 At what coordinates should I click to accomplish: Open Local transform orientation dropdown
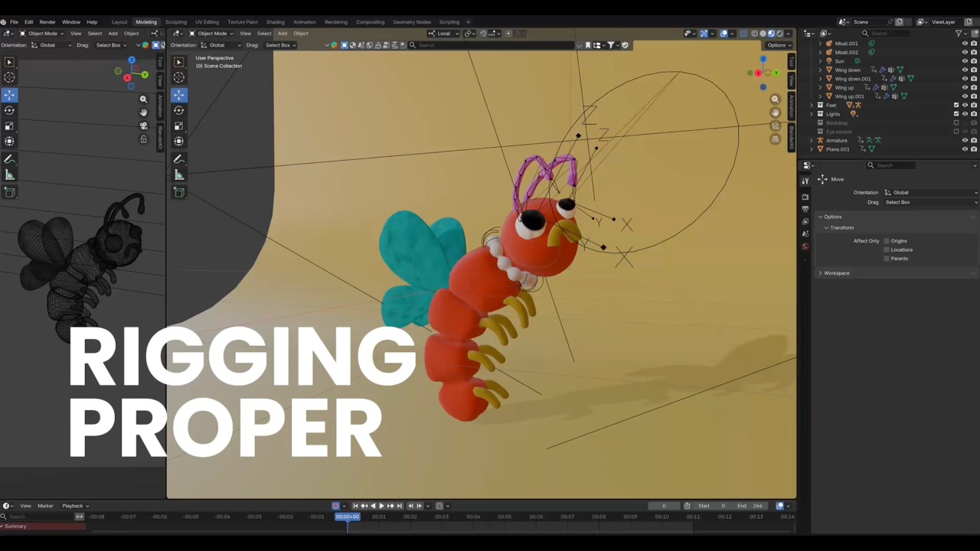pyautogui.click(x=444, y=34)
